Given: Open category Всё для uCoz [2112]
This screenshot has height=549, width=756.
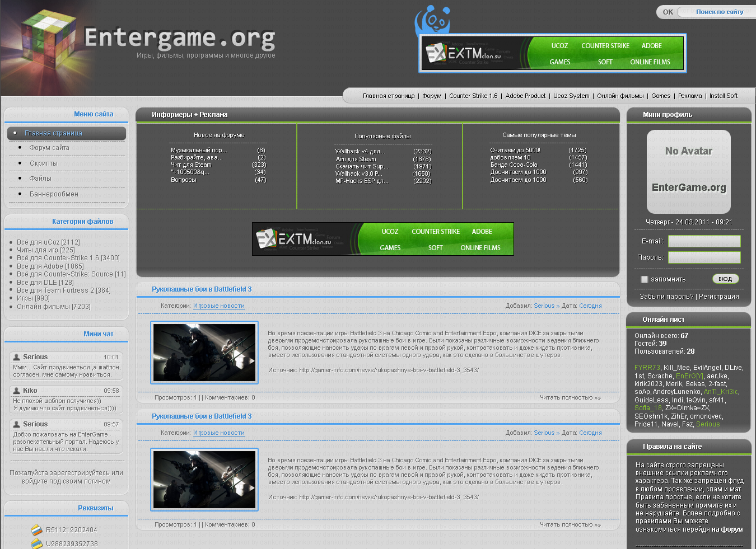Looking at the screenshot, I should tap(48, 242).
